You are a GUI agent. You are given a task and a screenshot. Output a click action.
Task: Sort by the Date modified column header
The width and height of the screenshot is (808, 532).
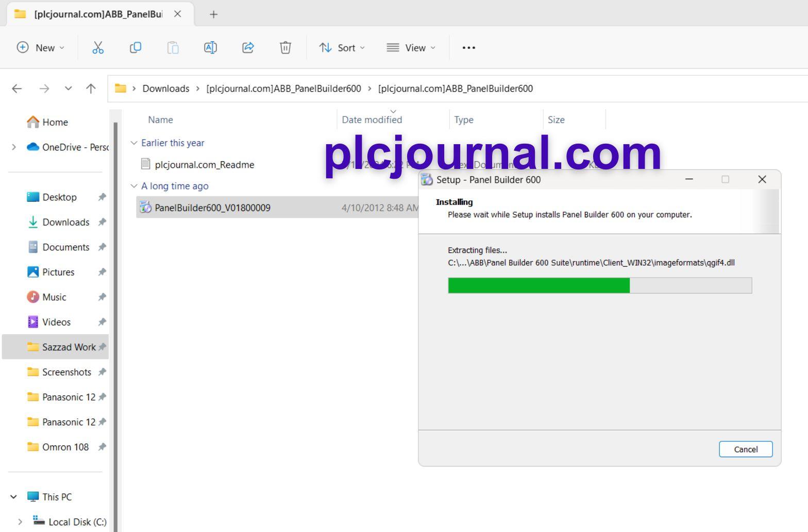click(372, 119)
